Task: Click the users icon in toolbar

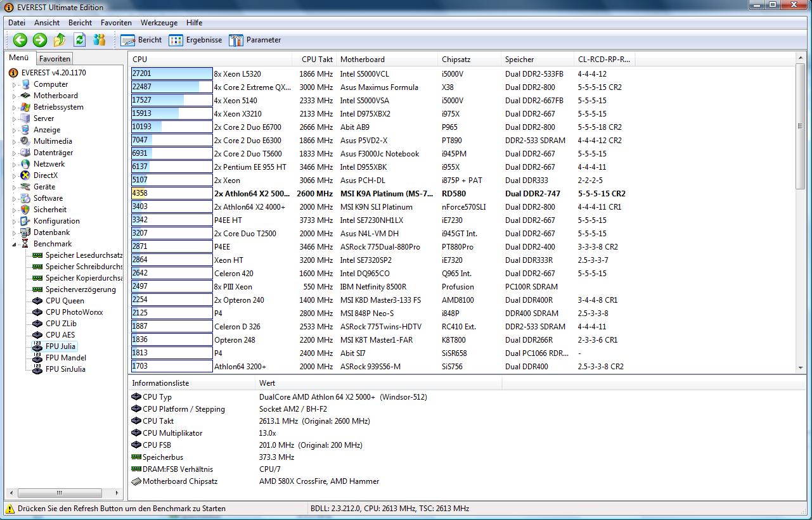Action: click(x=99, y=40)
